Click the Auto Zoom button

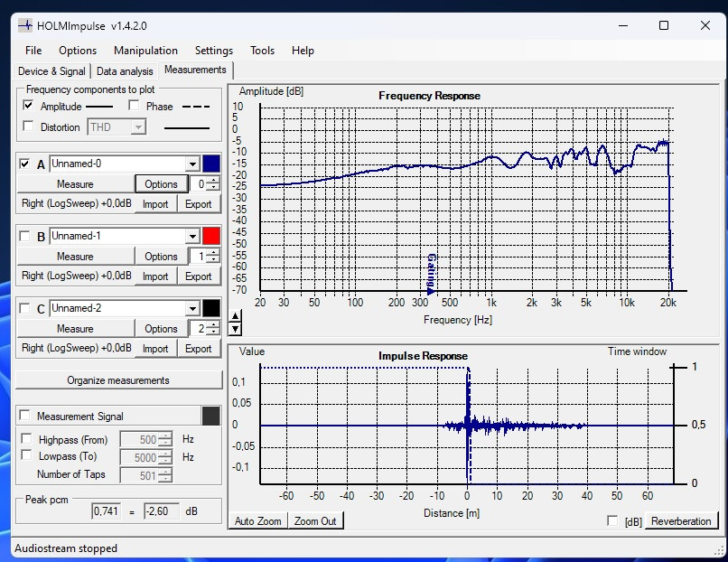click(258, 521)
